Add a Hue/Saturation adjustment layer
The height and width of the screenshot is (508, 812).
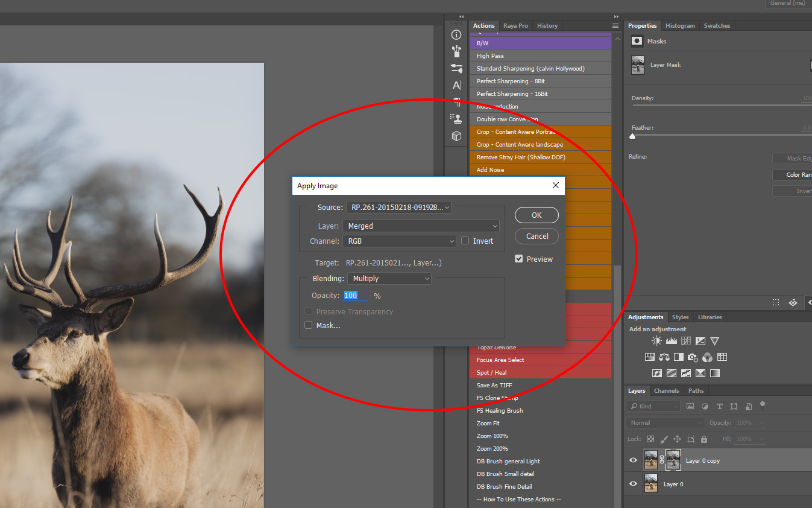pyautogui.click(x=650, y=357)
